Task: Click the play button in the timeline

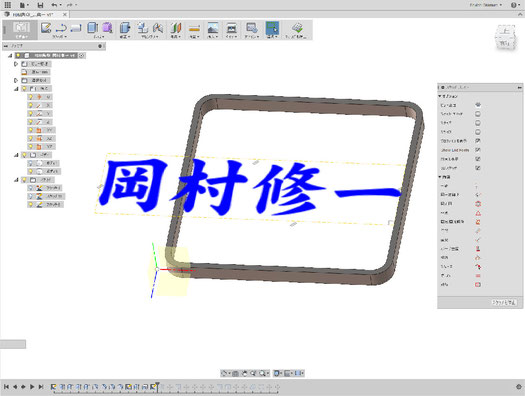Action: (32, 387)
